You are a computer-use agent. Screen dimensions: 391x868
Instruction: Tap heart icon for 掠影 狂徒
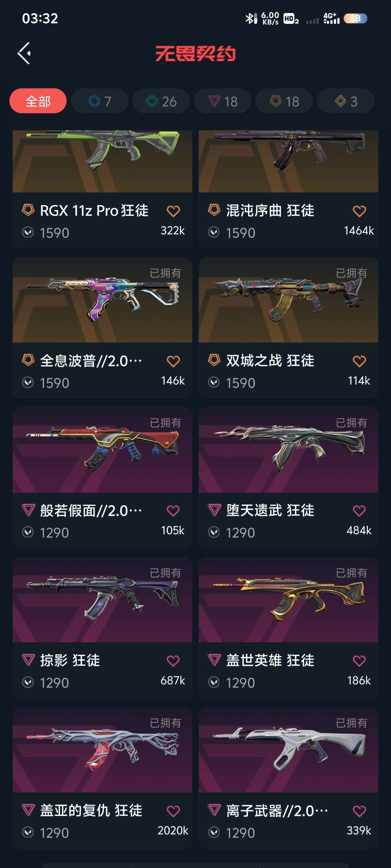[x=173, y=661]
